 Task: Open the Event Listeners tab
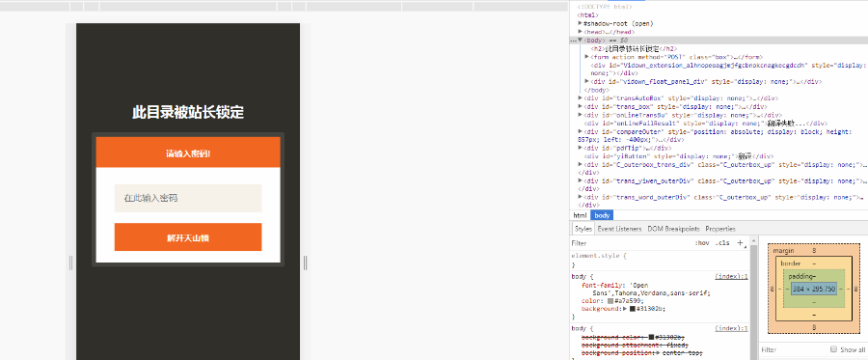point(619,229)
